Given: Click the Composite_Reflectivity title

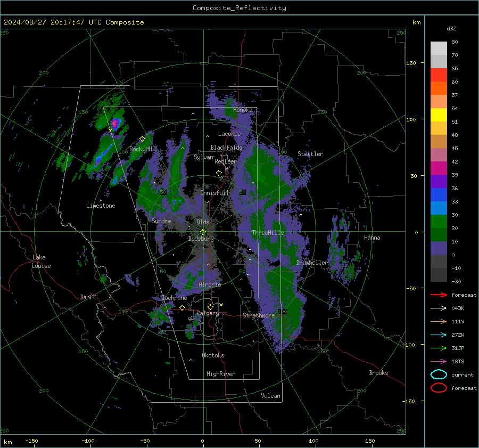Looking at the screenshot, I should 239,8.
